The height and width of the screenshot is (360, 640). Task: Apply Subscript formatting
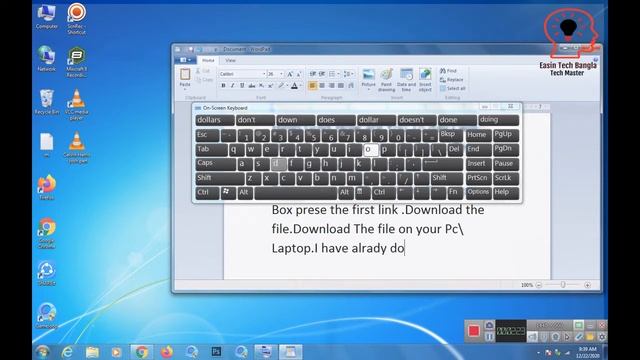point(261,86)
